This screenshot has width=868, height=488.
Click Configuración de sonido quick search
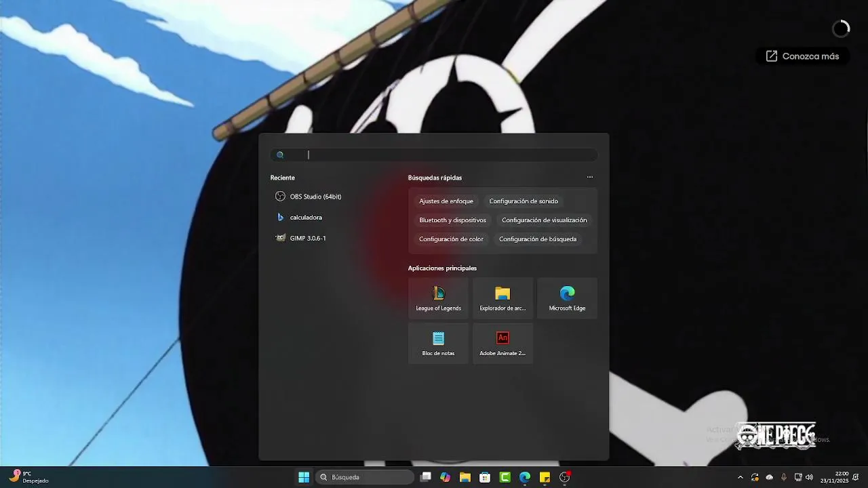point(524,201)
